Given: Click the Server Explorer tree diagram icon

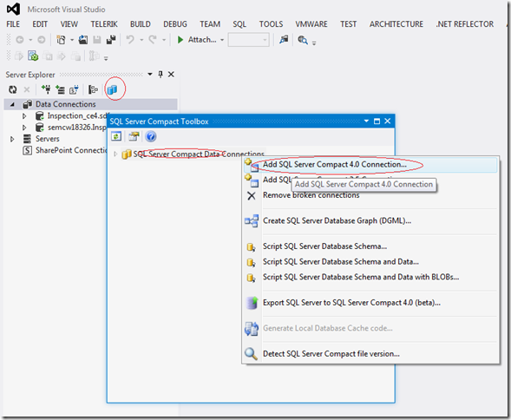Looking at the screenshot, I should click(x=93, y=89).
